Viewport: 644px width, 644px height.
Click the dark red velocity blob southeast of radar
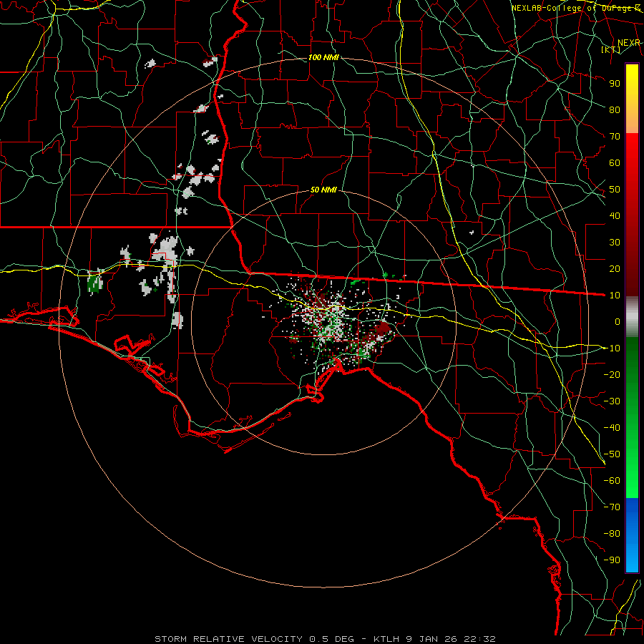384,328
